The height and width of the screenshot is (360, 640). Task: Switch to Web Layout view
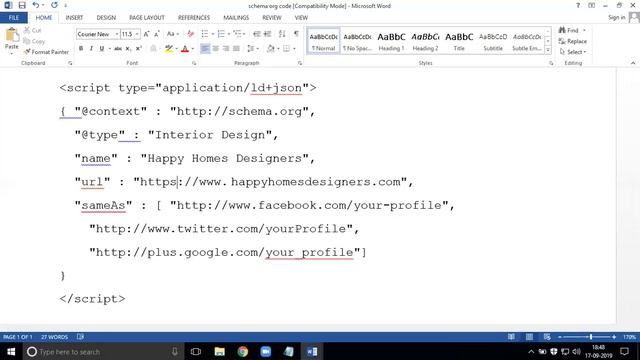pos(547,337)
